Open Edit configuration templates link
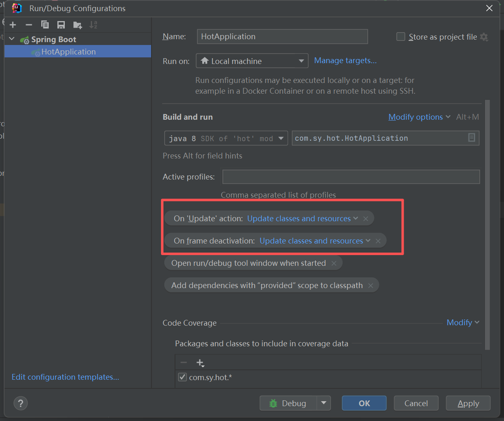This screenshot has width=504, height=421. tap(65, 377)
